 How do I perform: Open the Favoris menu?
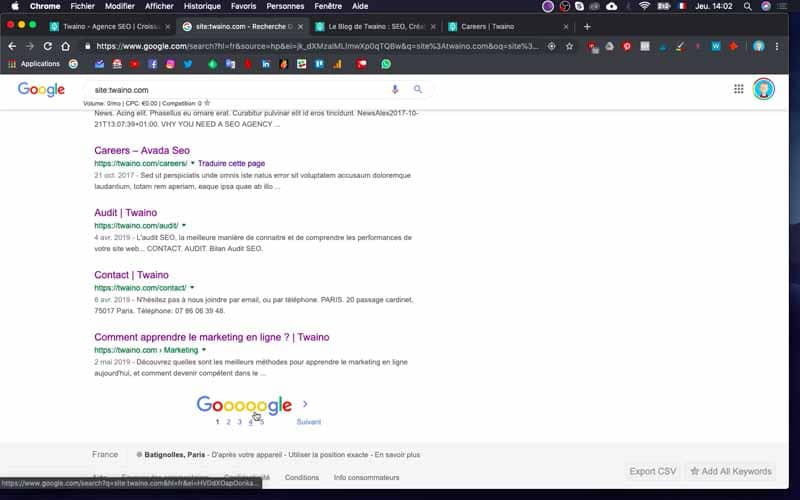pos(243,6)
